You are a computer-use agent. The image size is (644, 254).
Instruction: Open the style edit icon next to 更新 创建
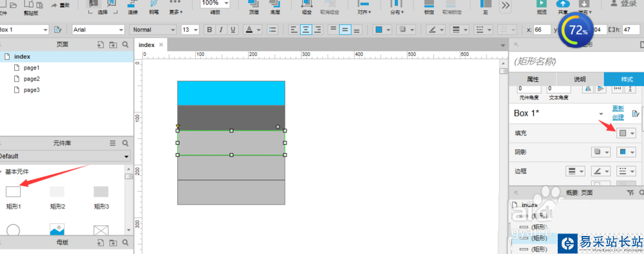pos(636,113)
